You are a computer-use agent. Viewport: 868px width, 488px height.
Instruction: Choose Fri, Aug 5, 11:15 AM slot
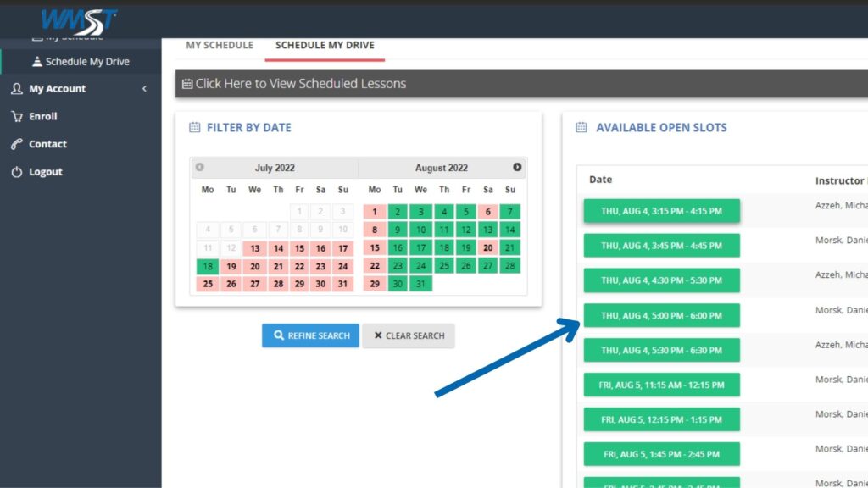[x=661, y=385]
